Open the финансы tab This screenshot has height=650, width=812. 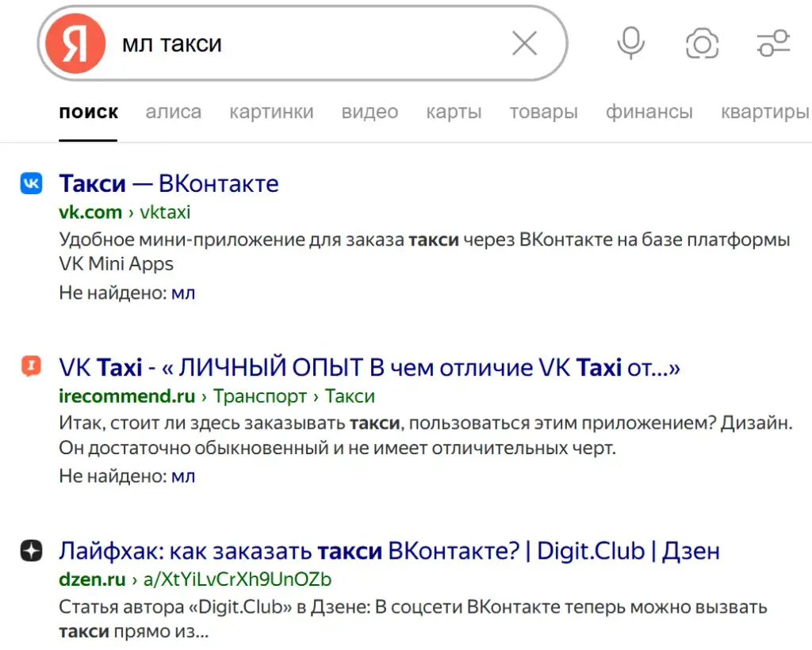[x=649, y=112]
